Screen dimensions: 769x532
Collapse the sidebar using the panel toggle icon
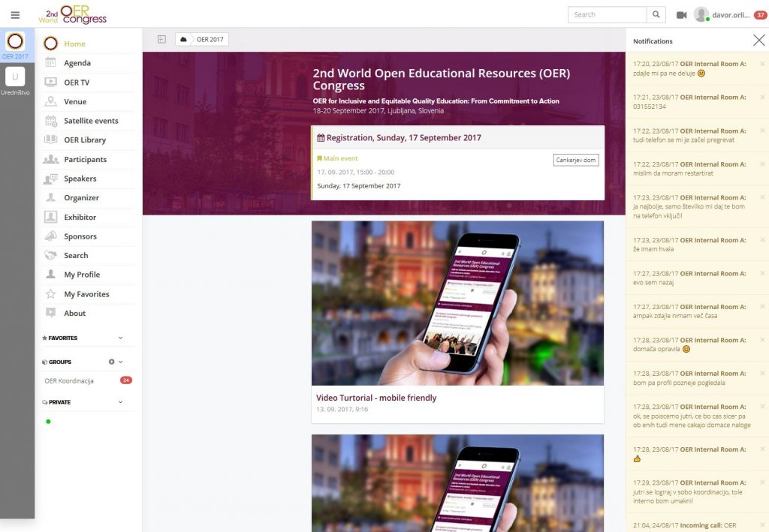[x=162, y=39]
